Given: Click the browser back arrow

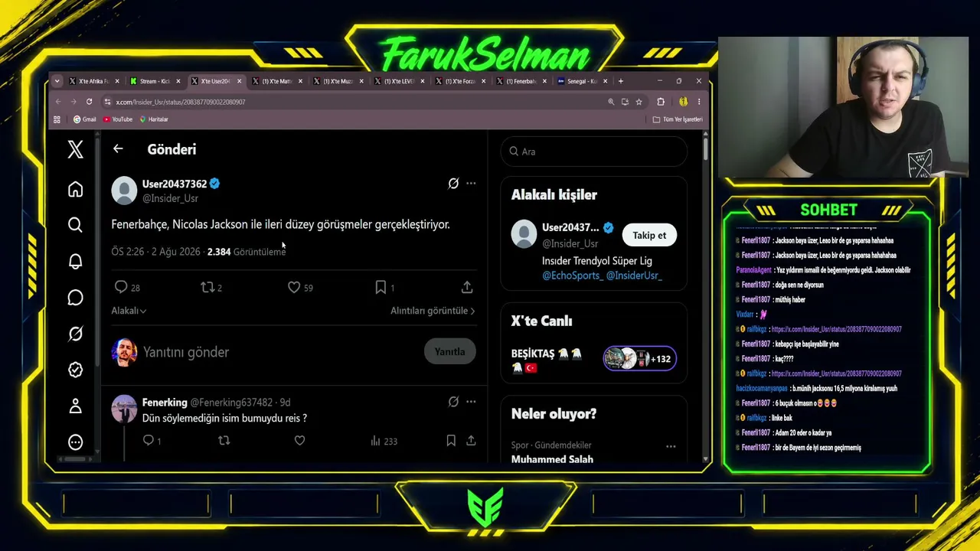Looking at the screenshot, I should [58, 102].
